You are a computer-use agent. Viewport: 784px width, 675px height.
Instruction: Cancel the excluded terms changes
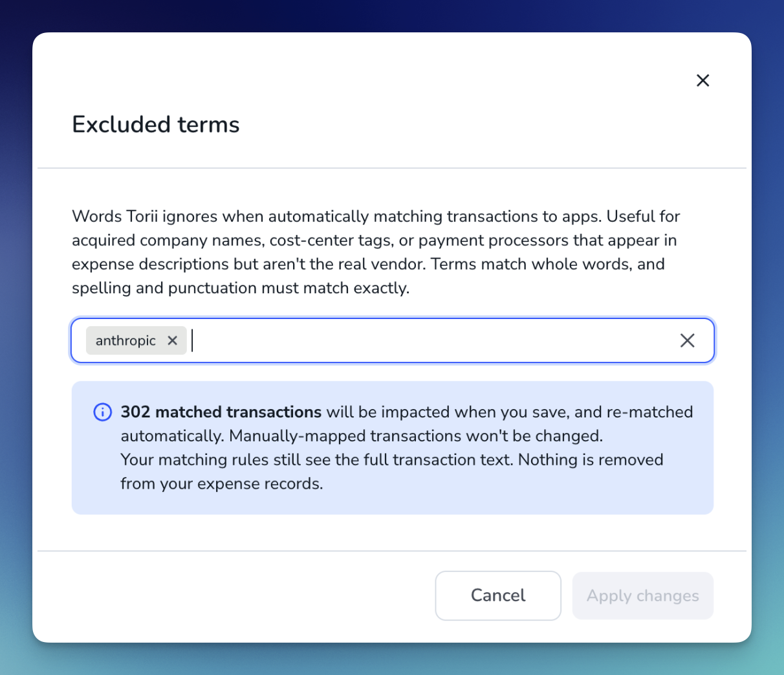[498, 595]
